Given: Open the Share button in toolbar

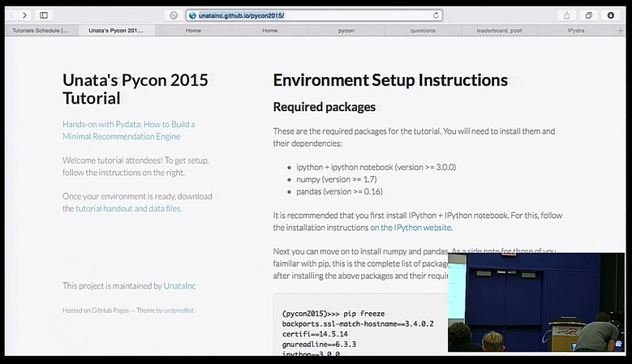Looking at the screenshot, I should tap(566, 15).
